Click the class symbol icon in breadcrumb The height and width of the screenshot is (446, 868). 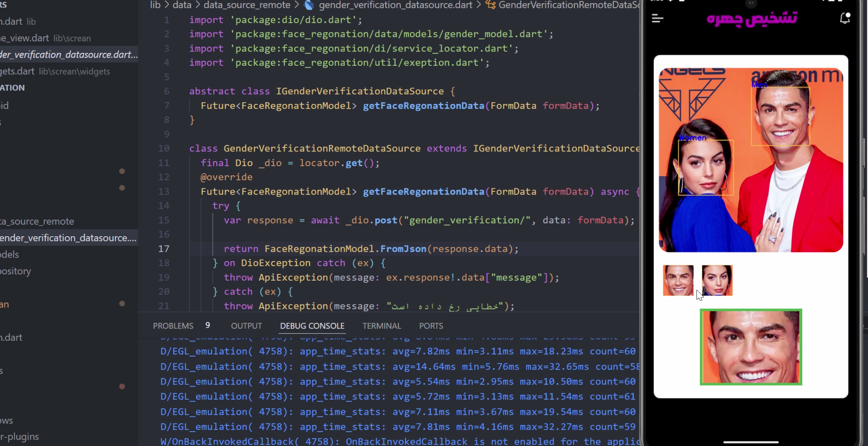(490, 5)
